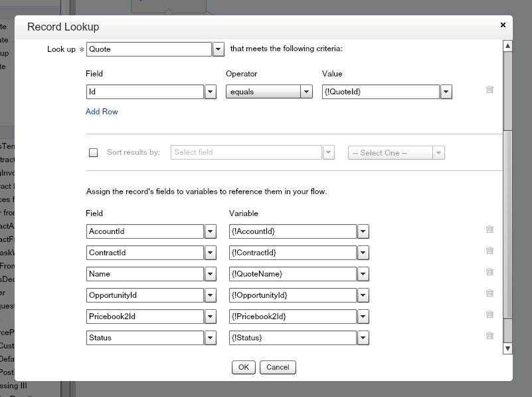
Task: Focus the {!OpportunityId} variable input
Action: click(293, 295)
